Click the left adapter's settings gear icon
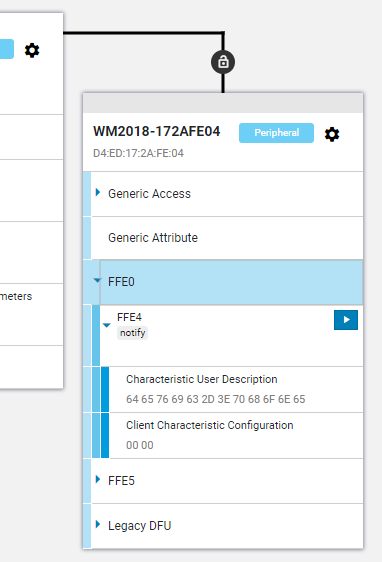This screenshot has height=562, width=382. (32, 50)
